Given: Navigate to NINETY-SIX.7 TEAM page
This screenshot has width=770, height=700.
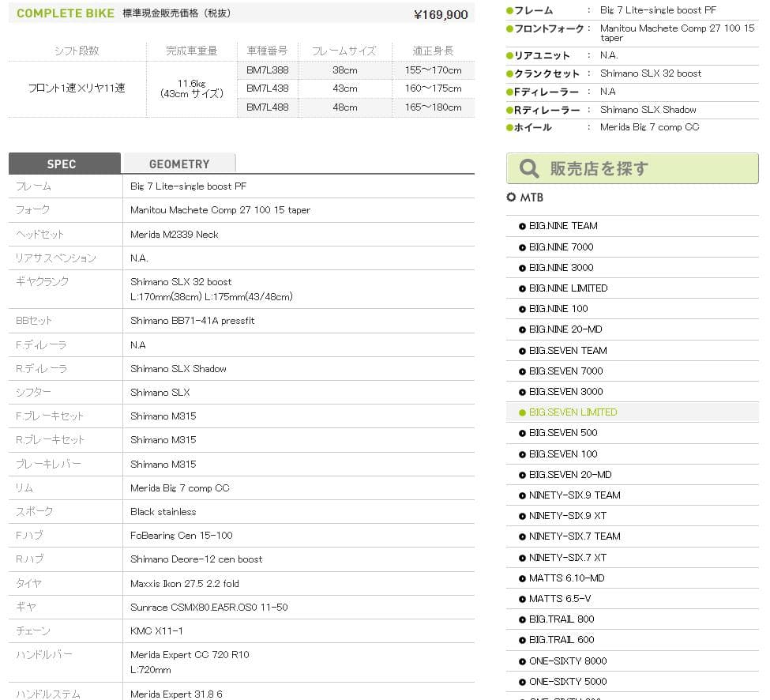Looking at the screenshot, I should [574, 536].
